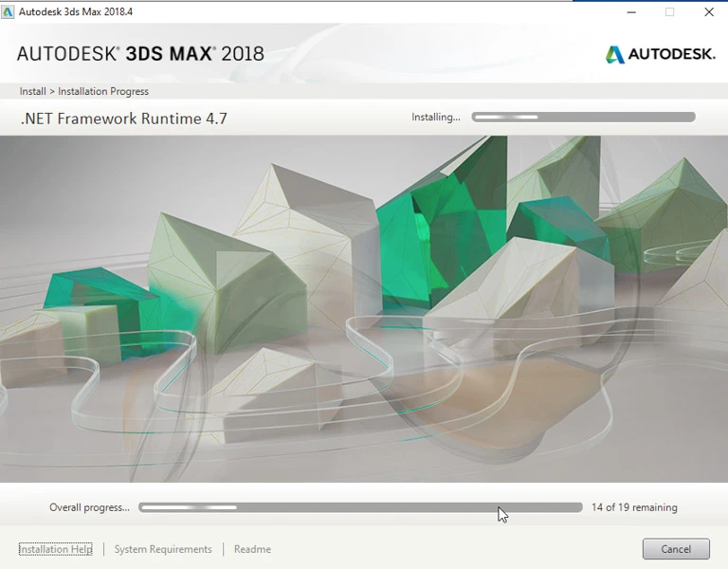728x569 pixels.
Task: Click the overall progress bar
Action: (360, 507)
